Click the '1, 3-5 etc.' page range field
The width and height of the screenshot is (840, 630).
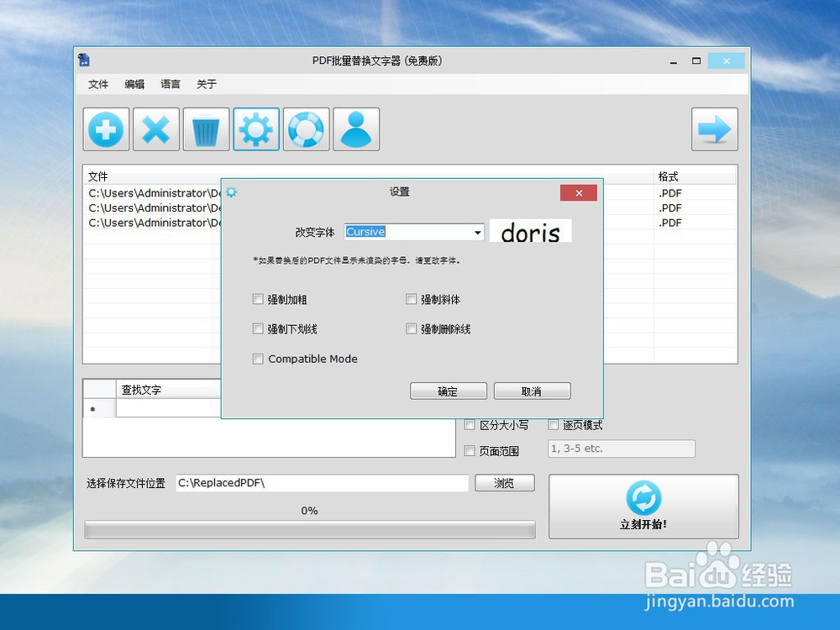(621, 449)
